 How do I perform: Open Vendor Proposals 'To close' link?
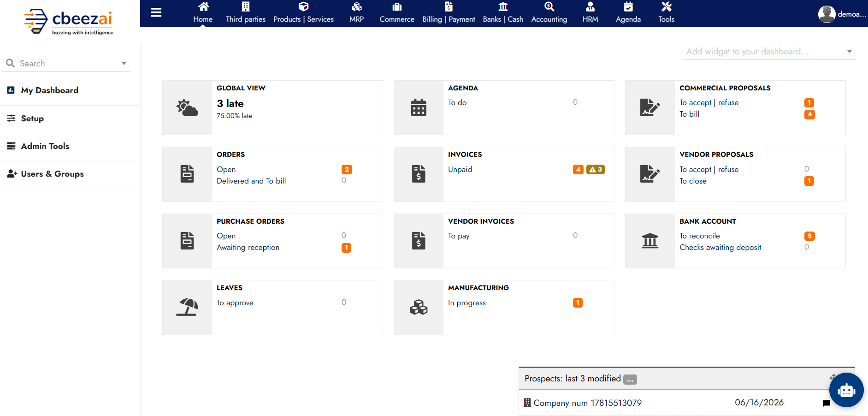[693, 181]
